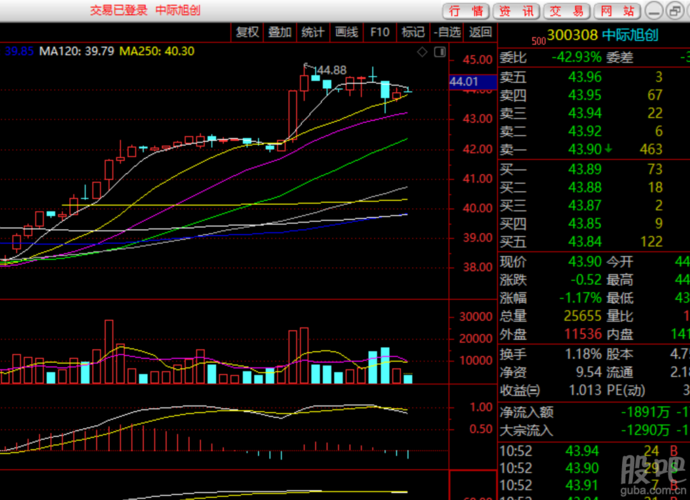Viewport: 690px width, 500px height.
Task: Click the 收益(三) 1.013 value
Action: (585, 390)
